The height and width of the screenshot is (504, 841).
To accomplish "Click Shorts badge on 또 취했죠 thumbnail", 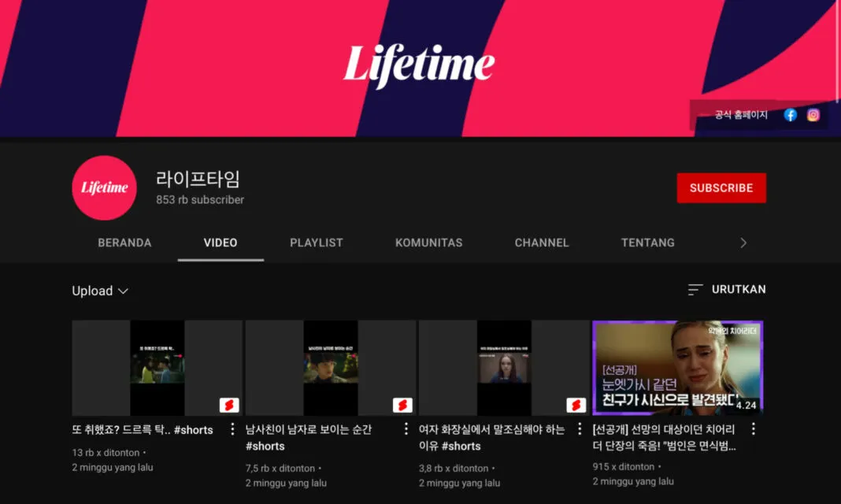I will click(x=229, y=405).
